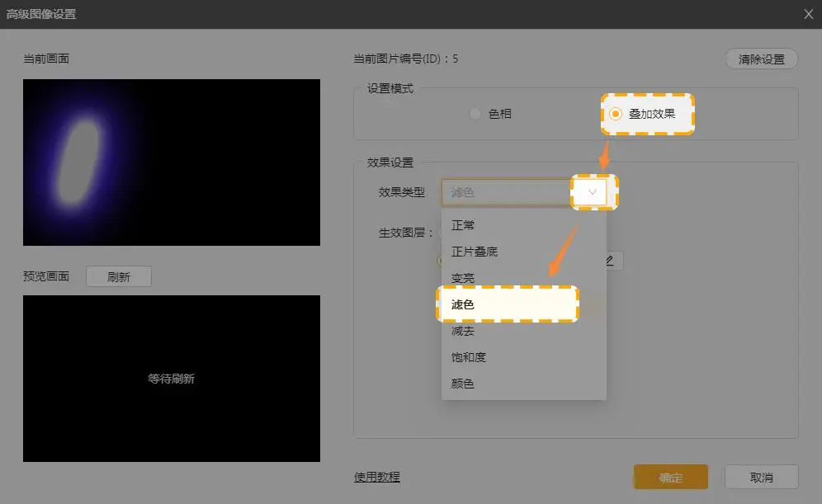Choose 减去 from the effect list
Viewport: 822px width, 504px height.
pyautogui.click(x=463, y=331)
